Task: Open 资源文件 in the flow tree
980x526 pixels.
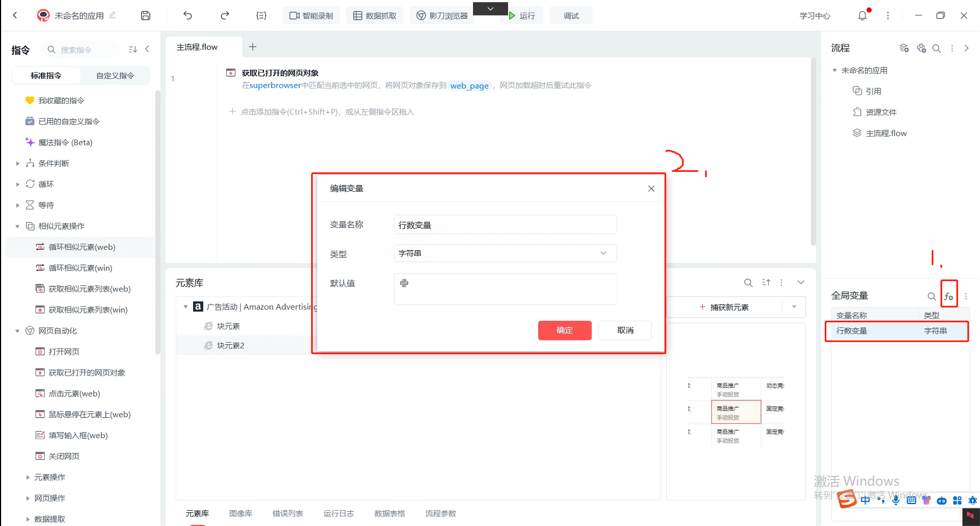Action: click(x=875, y=112)
